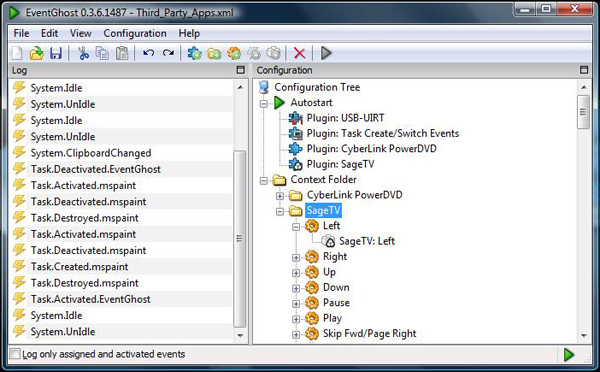
Task: Expand the Pause macro node
Action: 296,303
